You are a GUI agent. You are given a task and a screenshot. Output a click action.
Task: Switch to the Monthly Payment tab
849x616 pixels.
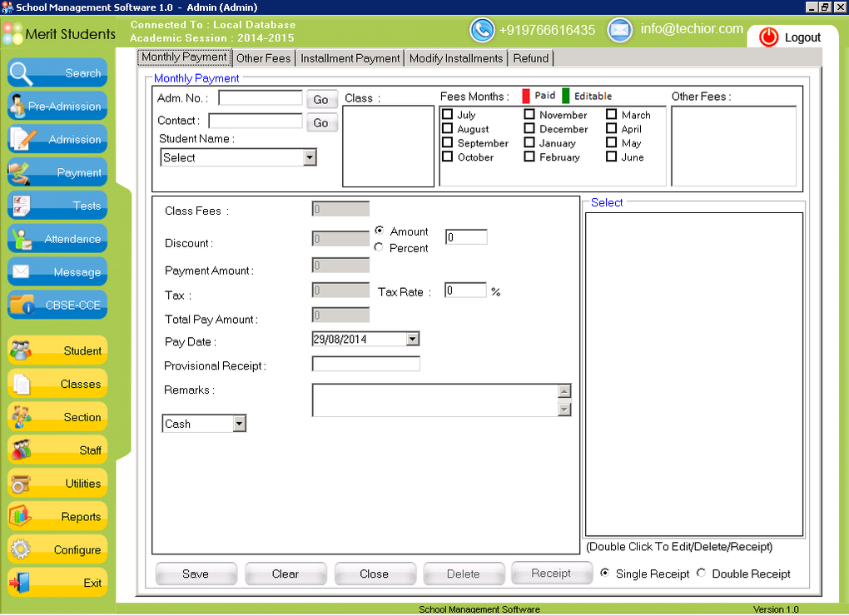click(x=185, y=57)
